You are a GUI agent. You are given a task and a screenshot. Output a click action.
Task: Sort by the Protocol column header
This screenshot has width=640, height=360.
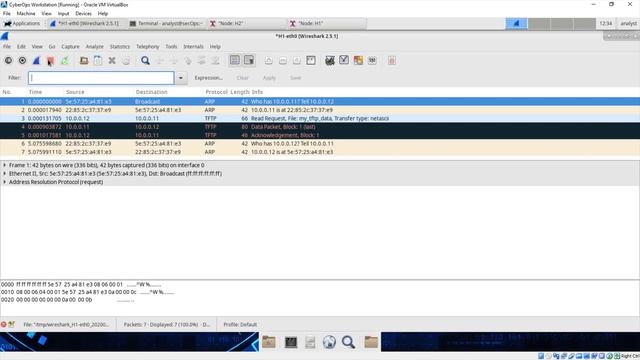tap(216, 92)
